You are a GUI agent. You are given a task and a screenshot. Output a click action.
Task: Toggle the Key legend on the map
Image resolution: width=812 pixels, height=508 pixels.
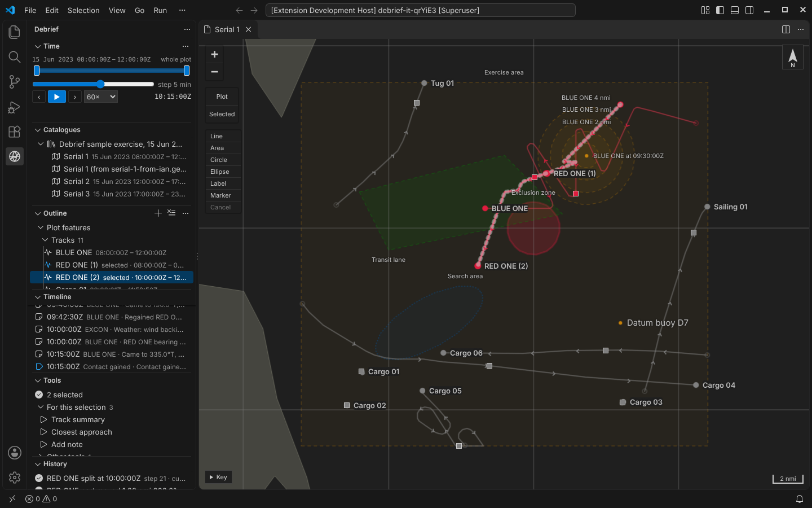[218, 477]
